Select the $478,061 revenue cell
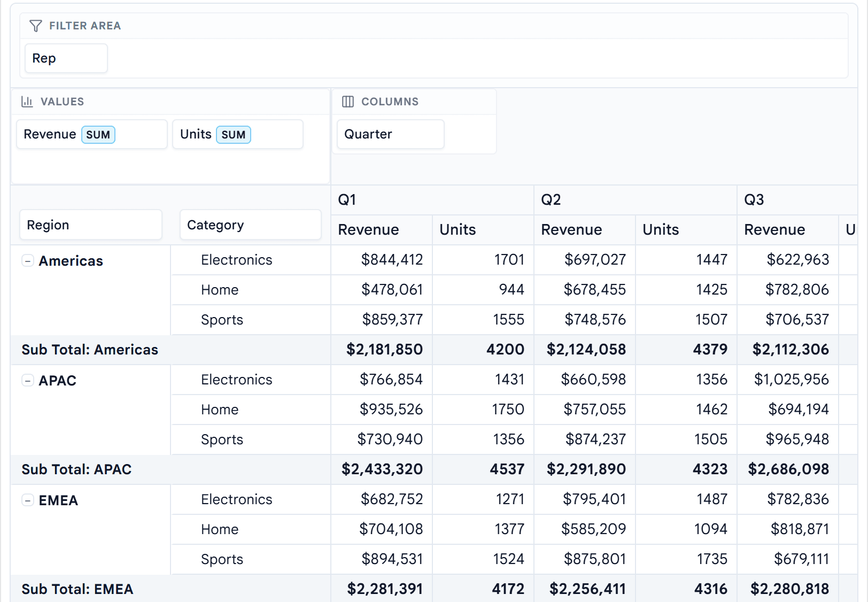The image size is (868, 602). [x=382, y=290]
